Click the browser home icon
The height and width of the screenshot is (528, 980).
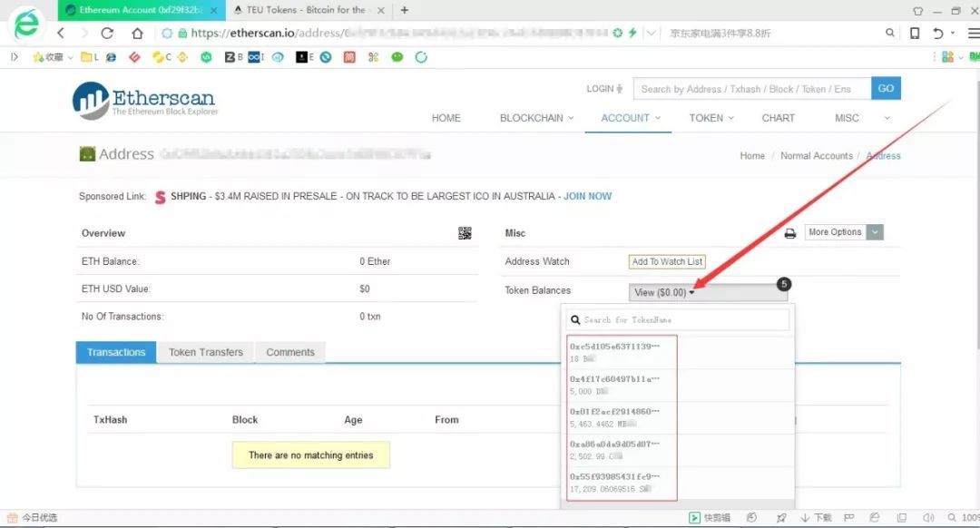(x=137, y=33)
